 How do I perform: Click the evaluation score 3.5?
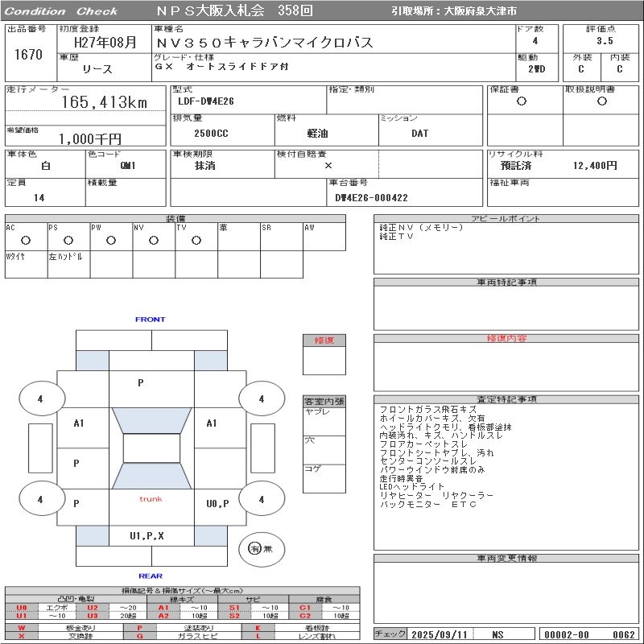point(605,41)
